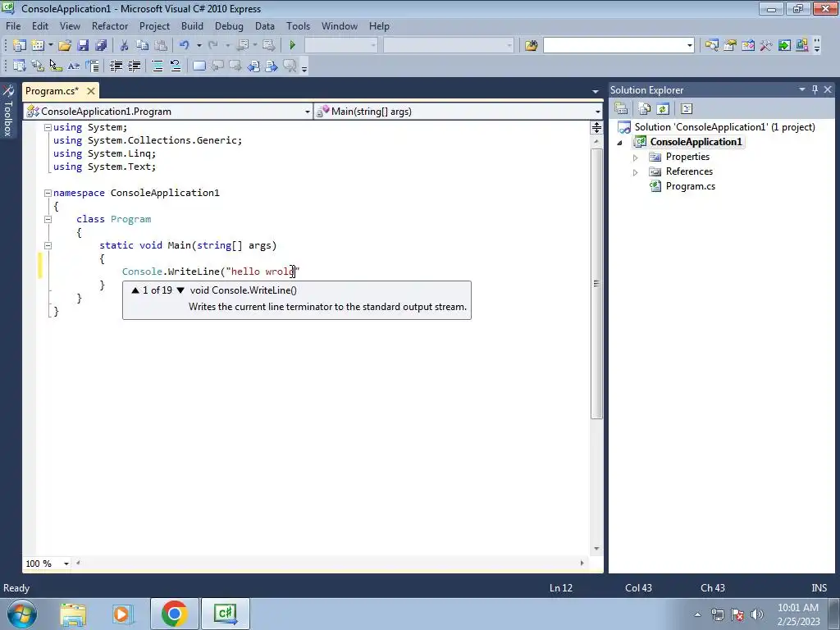This screenshot has width=840, height=630.
Task: Open Google Chrome from the taskbar
Action: click(174, 614)
